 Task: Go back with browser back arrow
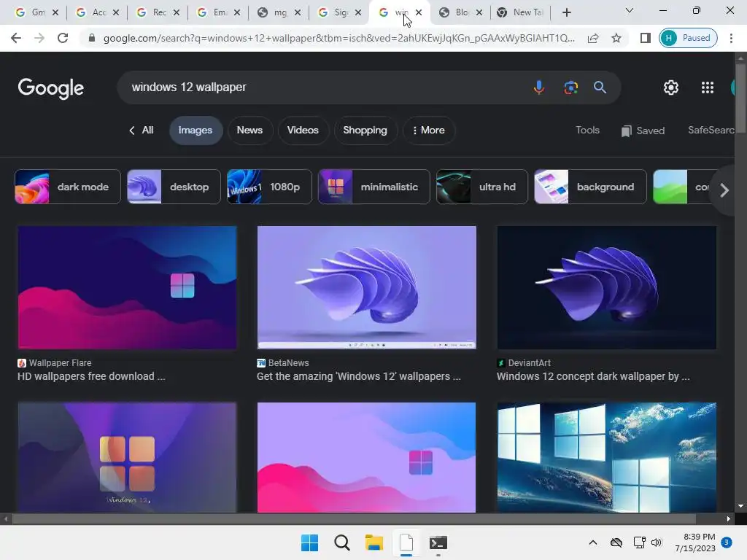(x=16, y=38)
